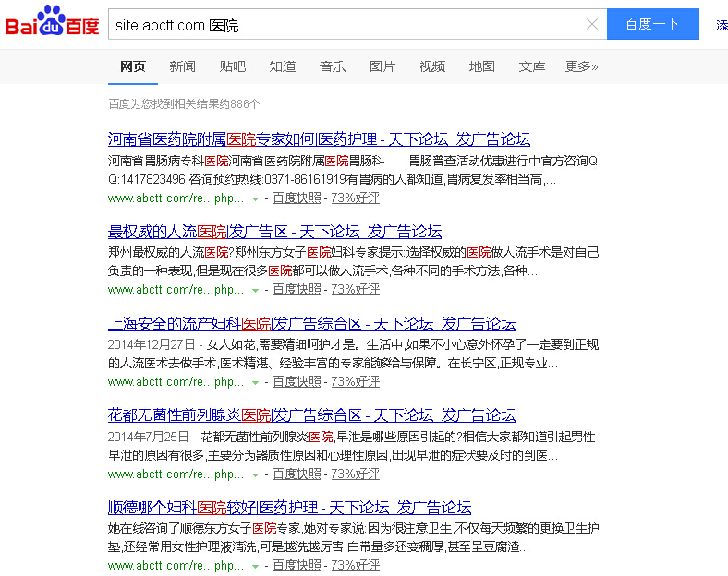This screenshot has width=728, height=576.
Task: Open the 文库 tab
Action: click(532, 66)
